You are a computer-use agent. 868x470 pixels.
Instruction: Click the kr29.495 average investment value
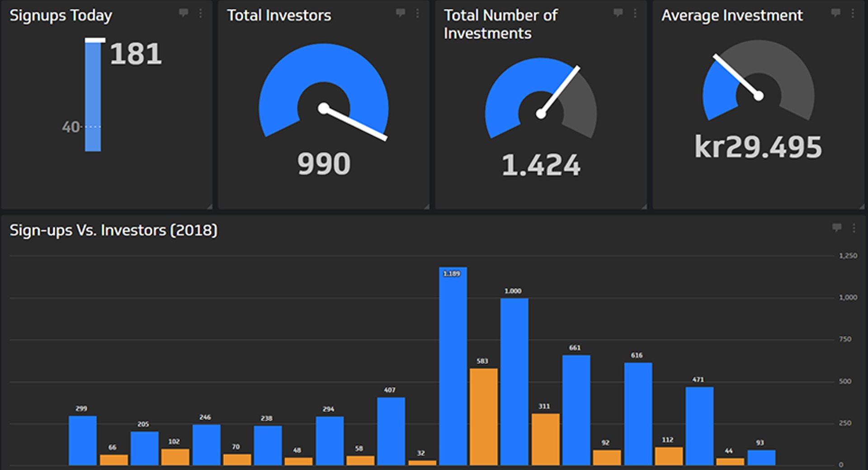click(758, 147)
